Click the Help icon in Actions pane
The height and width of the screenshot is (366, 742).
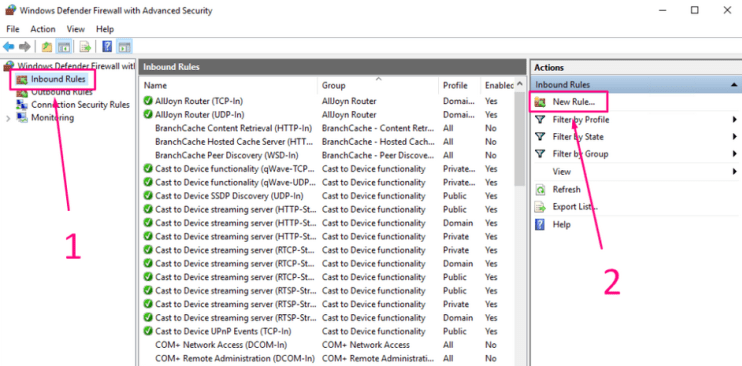click(x=539, y=224)
